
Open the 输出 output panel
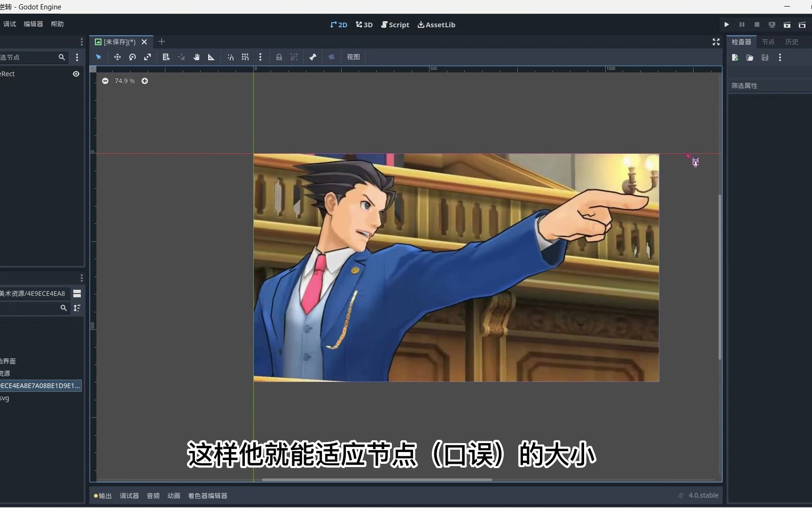point(103,496)
